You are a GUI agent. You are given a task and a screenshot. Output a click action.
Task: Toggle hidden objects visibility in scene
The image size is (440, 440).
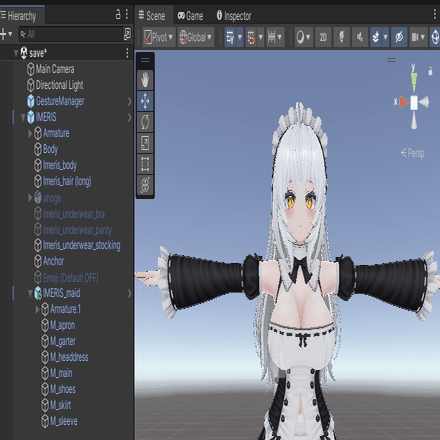point(399,37)
